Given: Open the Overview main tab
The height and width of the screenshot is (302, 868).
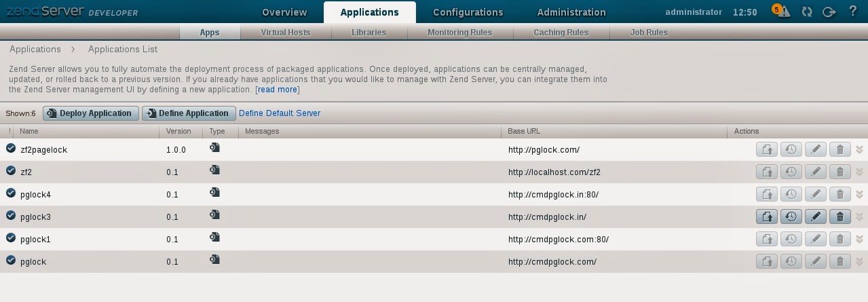Looking at the screenshot, I should (284, 12).
